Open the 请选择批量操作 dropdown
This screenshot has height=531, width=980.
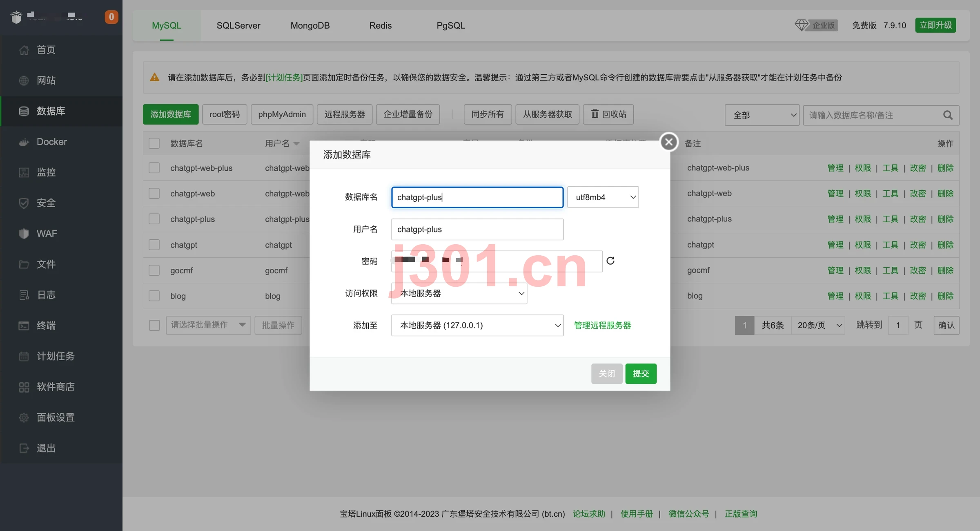[208, 325]
